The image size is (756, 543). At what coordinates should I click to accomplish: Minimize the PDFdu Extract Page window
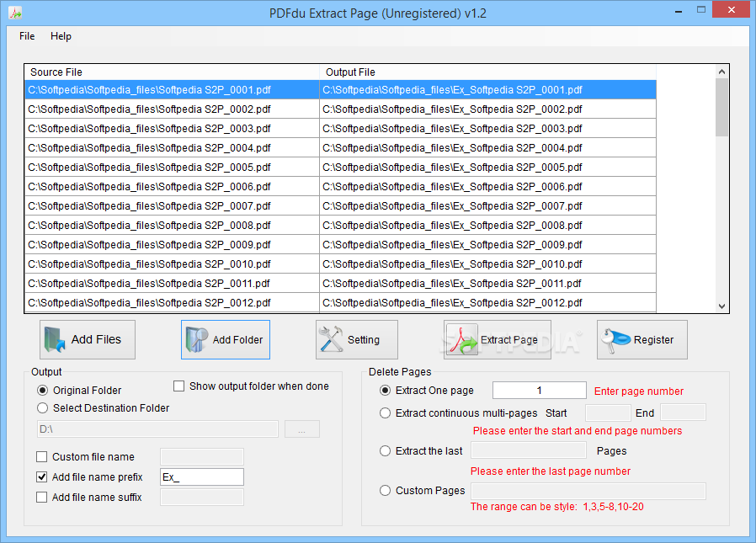pyautogui.click(x=679, y=10)
